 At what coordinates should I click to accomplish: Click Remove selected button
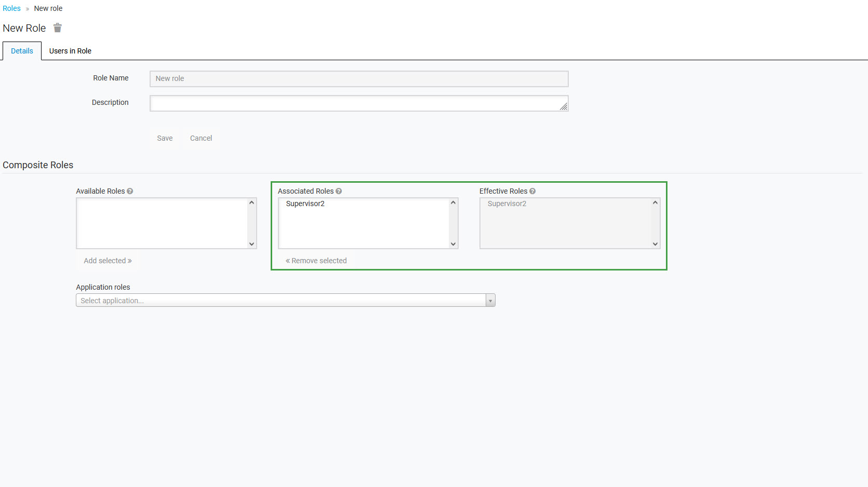coord(316,261)
